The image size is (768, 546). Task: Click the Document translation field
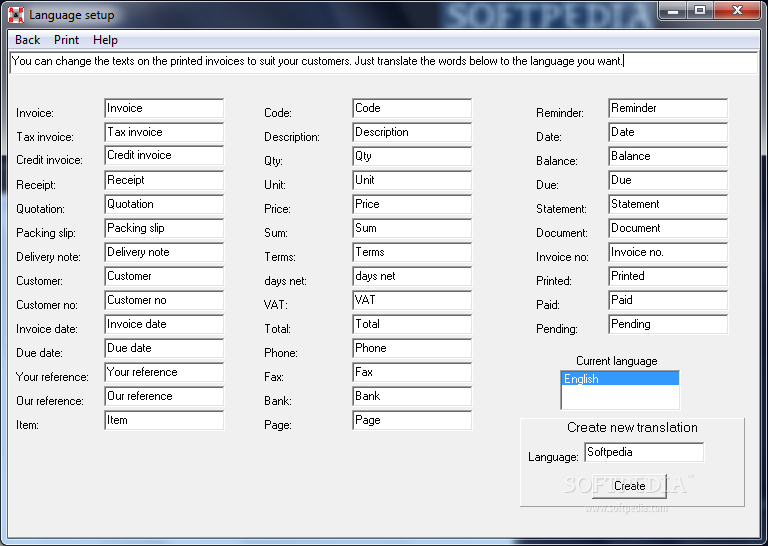(x=668, y=228)
